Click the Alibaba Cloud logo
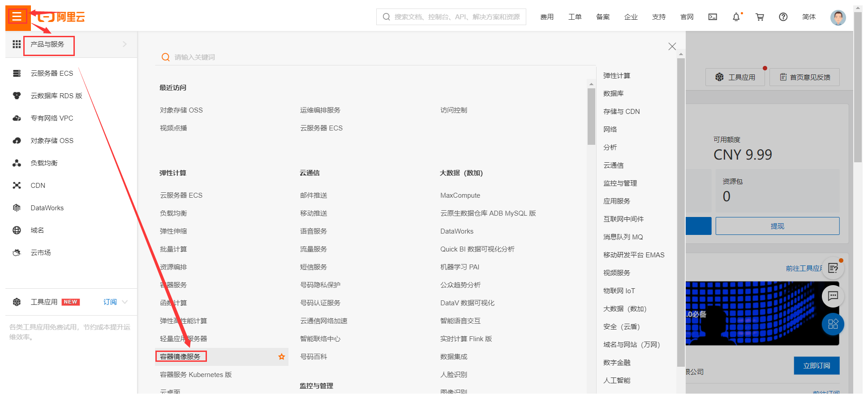868x399 pixels. click(x=61, y=17)
